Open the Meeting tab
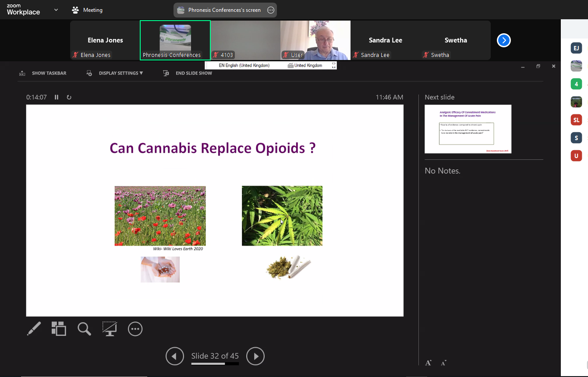This screenshot has height=377, width=588. click(87, 10)
